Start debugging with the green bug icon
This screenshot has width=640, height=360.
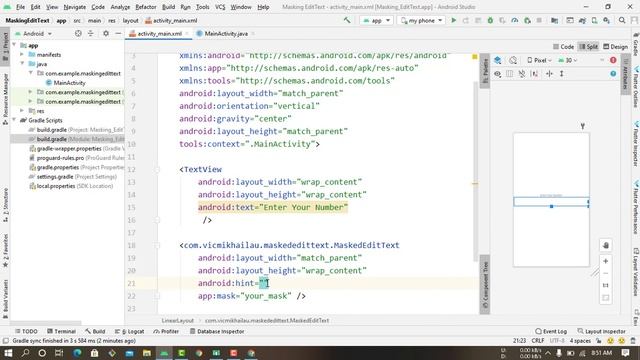(x=490, y=20)
